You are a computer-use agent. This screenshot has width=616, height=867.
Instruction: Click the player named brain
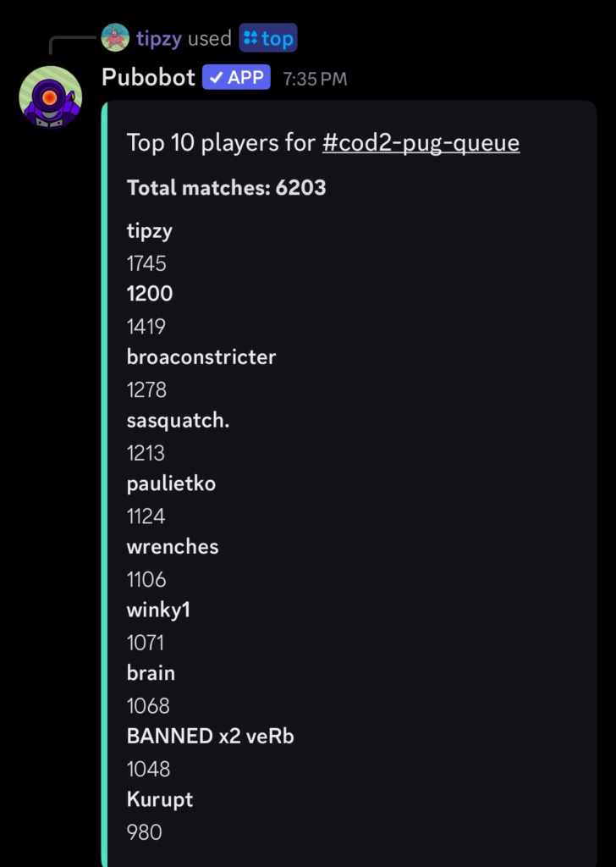pos(151,673)
